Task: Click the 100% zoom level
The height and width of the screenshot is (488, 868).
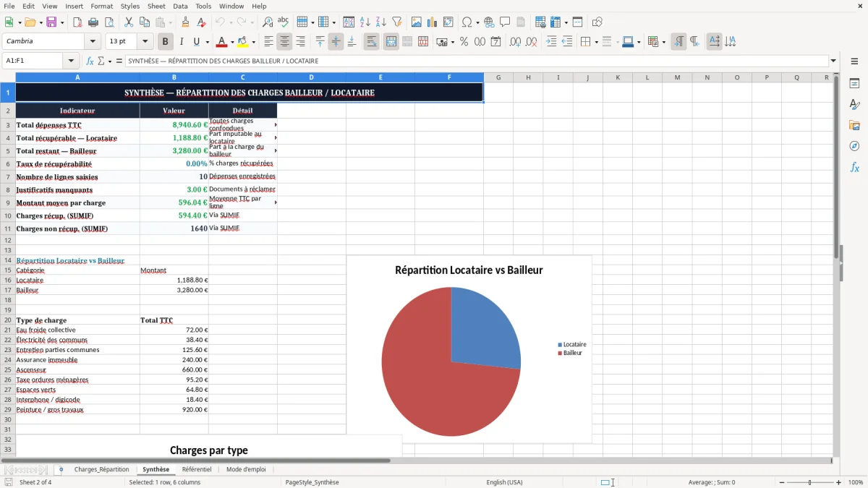Action: pos(856,482)
